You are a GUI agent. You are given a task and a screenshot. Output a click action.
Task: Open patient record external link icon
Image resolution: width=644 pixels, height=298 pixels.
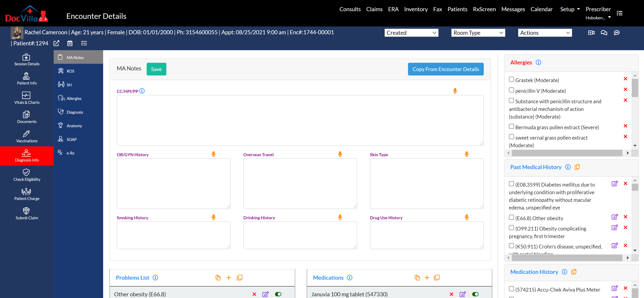(57, 43)
